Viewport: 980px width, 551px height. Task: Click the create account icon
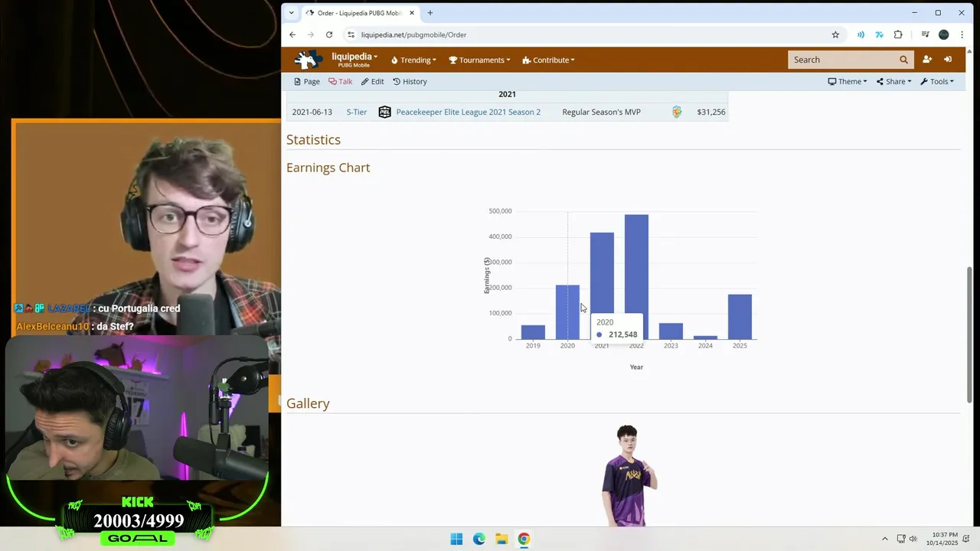click(927, 60)
